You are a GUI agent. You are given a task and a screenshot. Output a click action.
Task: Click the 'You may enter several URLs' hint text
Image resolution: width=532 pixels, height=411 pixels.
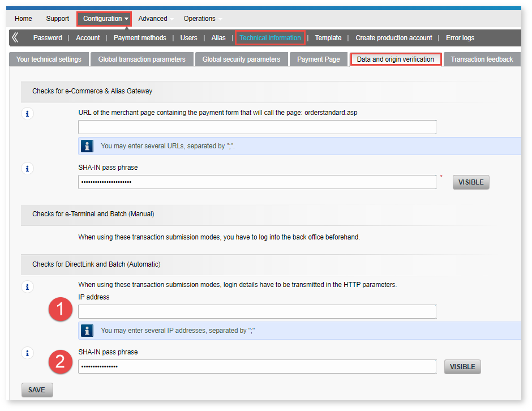point(168,146)
